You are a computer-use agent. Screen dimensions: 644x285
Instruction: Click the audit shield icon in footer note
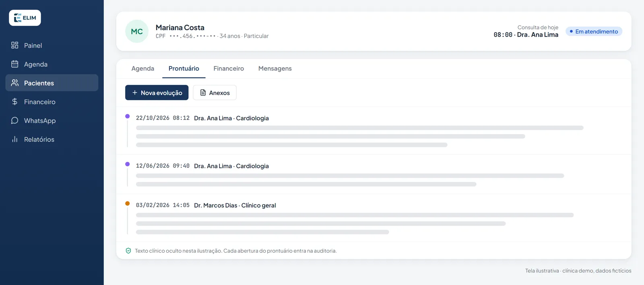[128, 251]
